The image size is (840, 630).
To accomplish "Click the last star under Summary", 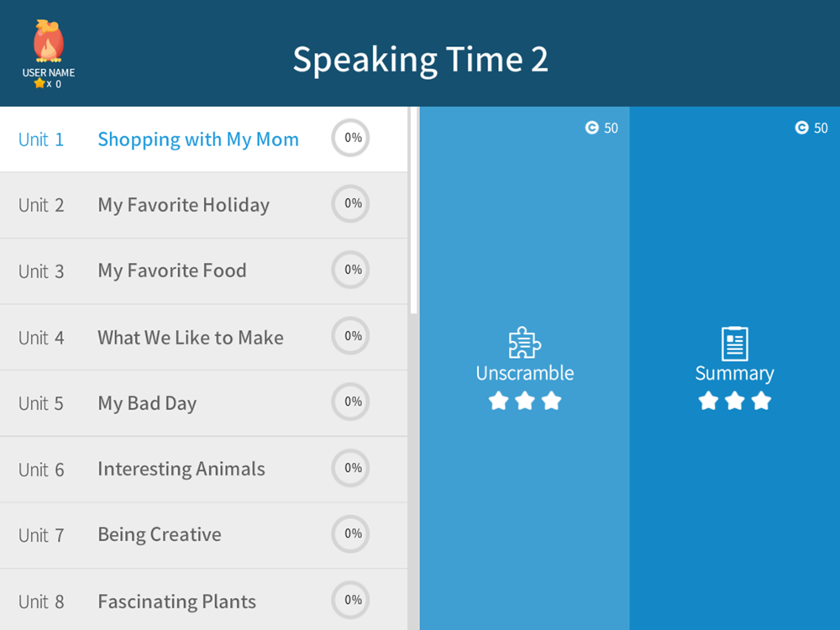I will (761, 401).
